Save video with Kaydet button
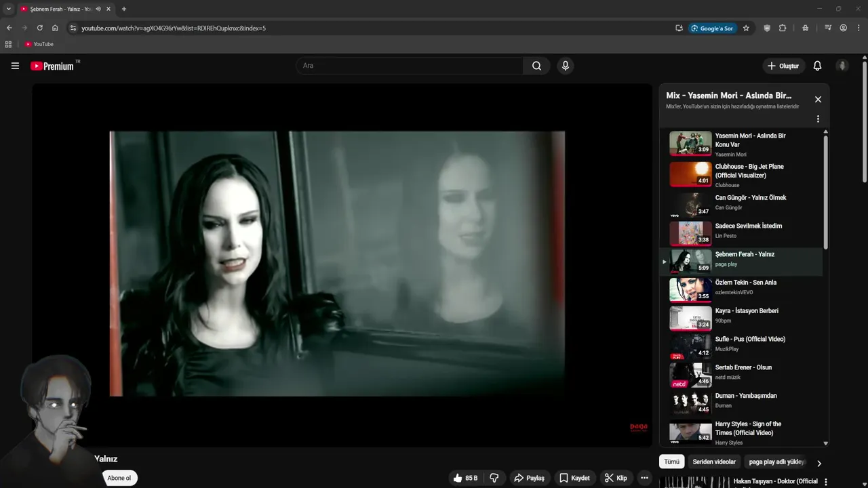Screen dimensions: 868x488 point(574,478)
